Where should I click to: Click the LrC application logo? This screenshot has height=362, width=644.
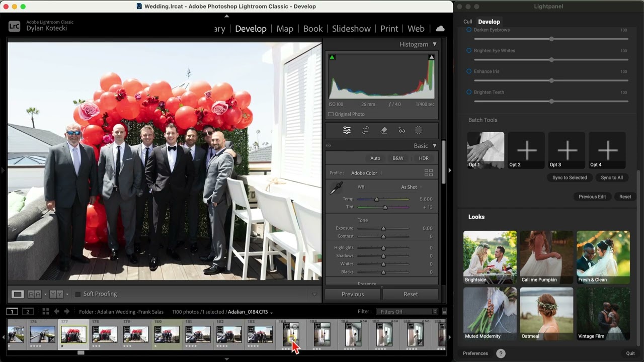tap(15, 26)
